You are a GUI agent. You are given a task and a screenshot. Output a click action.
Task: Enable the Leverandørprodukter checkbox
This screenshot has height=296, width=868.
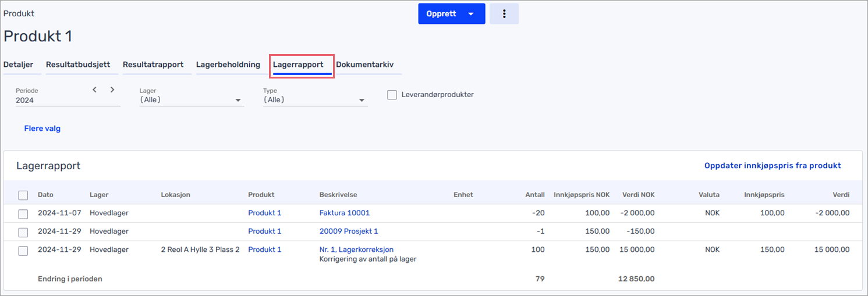392,95
